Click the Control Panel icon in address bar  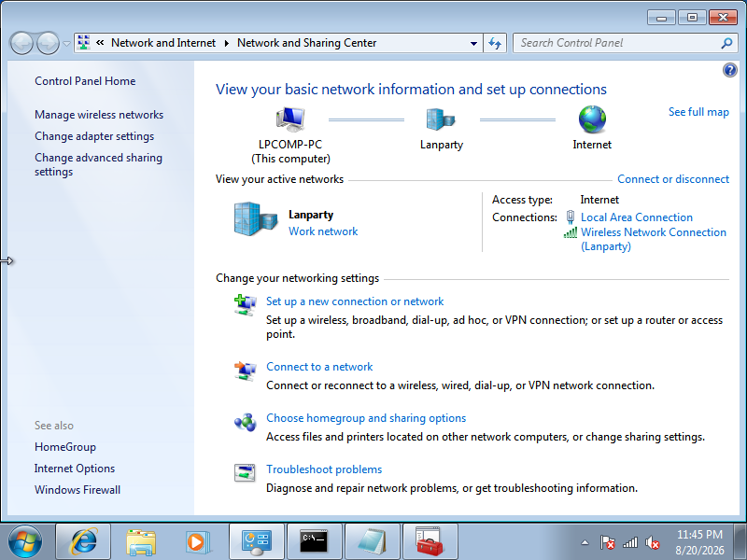(84, 42)
